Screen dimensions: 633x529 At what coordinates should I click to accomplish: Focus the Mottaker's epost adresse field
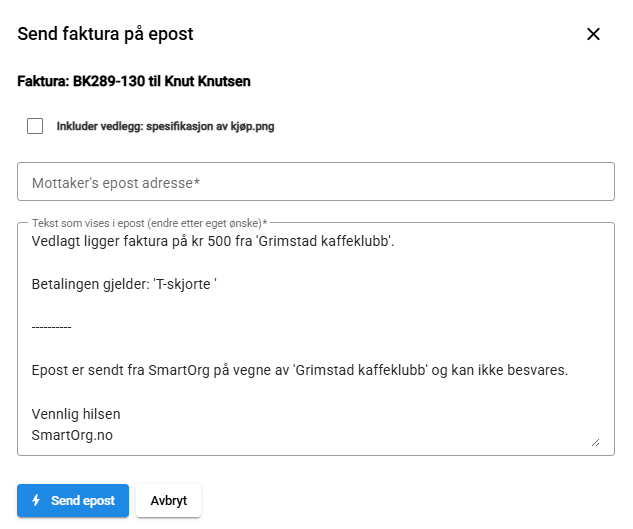pyautogui.click(x=315, y=183)
